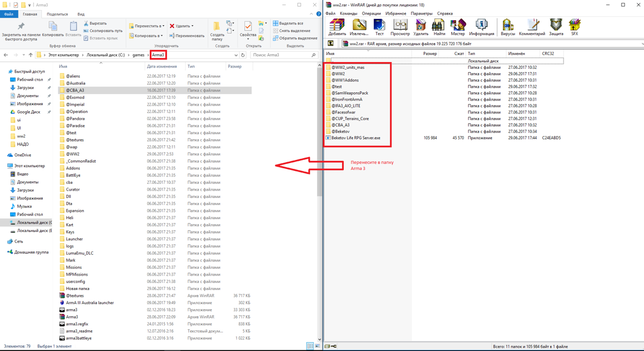Click the WinRAR Защита (Protect) icon
This screenshot has width=644, height=351.
click(556, 27)
